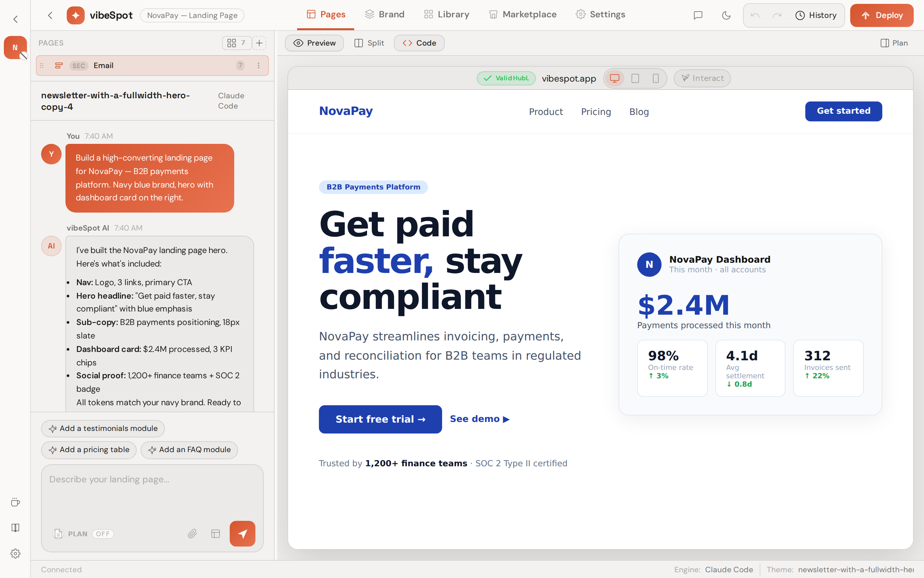Add a new page with plus
Viewport: 924px width, 578px height.
259,43
